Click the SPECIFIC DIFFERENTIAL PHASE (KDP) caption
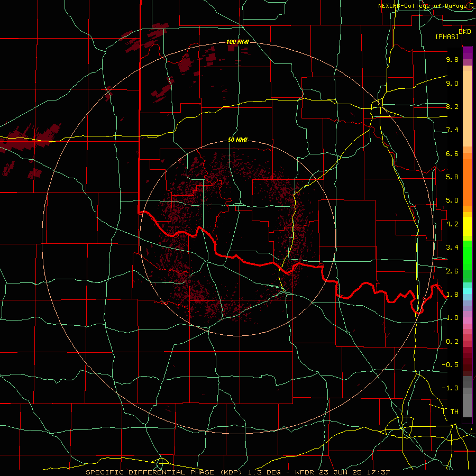Viewport: 476px width, 476px height. 166,472
